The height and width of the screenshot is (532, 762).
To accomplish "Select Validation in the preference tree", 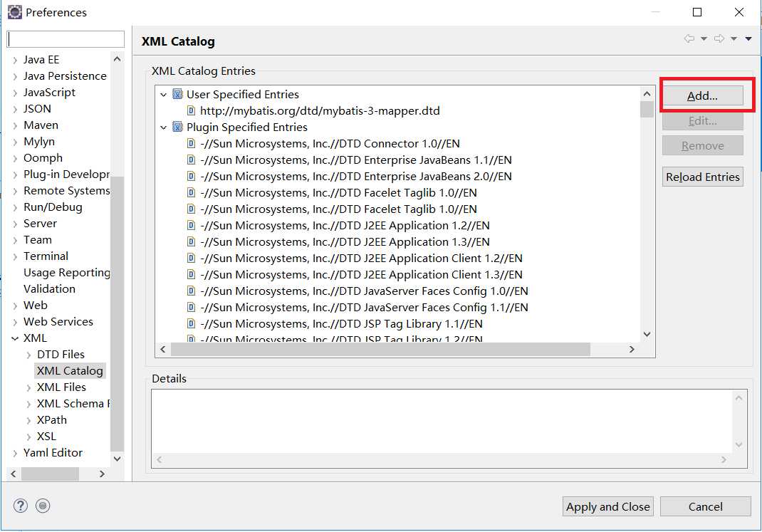I will (x=50, y=289).
